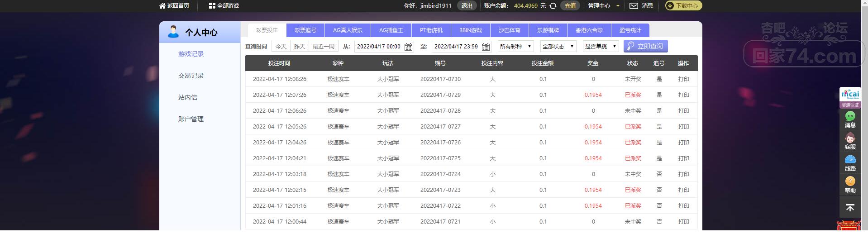Open the 全部状态 dropdown
The height and width of the screenshot is (248, 868).
pyautogui.click(x=558, y=46)
